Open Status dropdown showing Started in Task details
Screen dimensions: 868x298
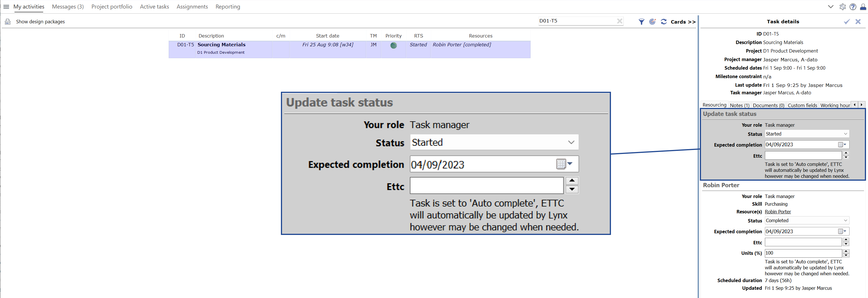coord(807,134)
